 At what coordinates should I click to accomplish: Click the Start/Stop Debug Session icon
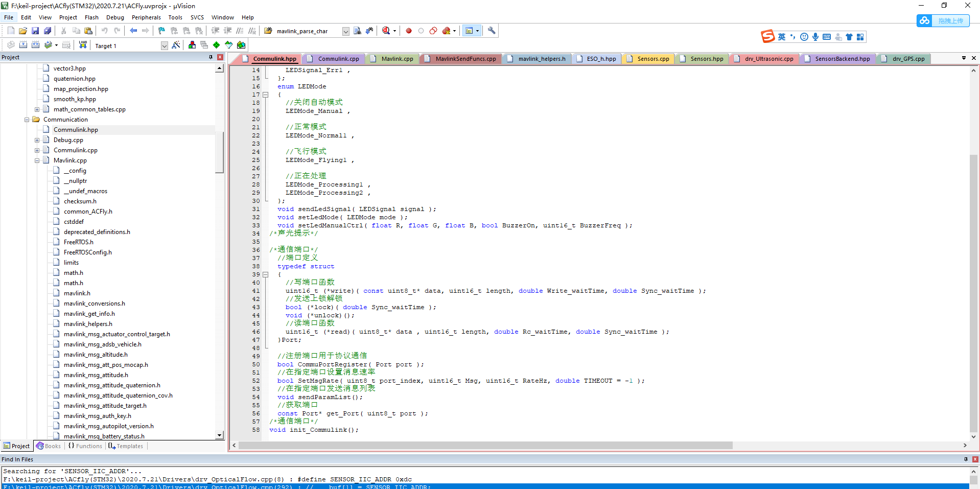[386, 31]
